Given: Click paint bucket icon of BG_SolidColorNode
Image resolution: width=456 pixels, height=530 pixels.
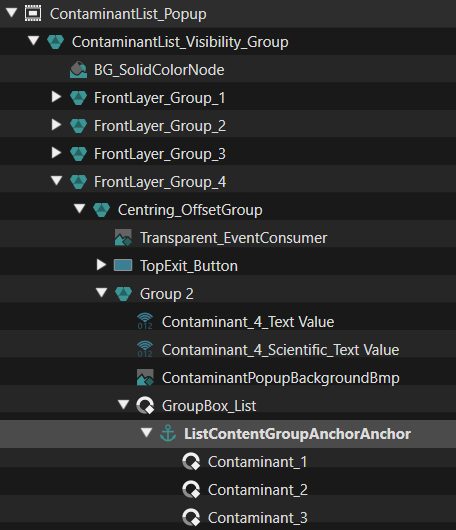Looking at the screenshot, I should coord(78,70).
